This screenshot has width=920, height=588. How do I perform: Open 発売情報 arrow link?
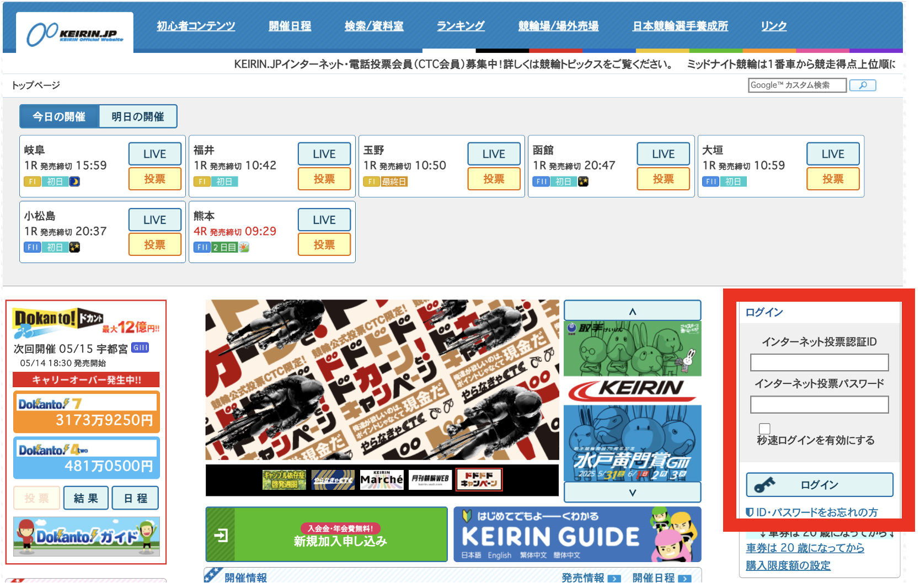coord(591,578)
